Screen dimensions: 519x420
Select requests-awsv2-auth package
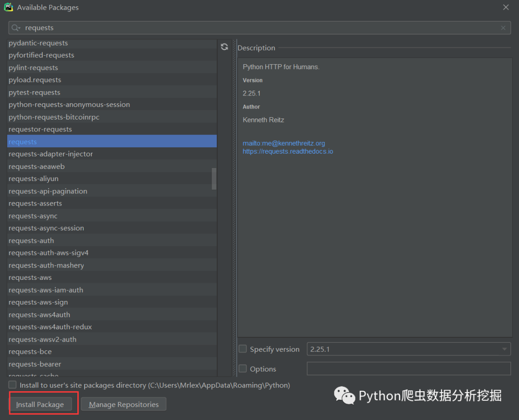(112, 339)
